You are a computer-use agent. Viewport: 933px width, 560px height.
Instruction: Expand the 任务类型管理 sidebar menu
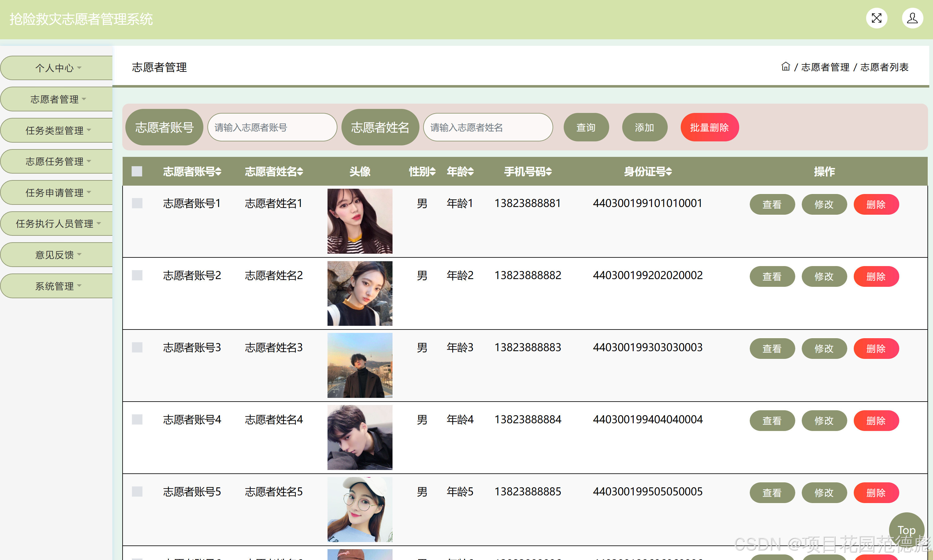click(x=57, y=131)
